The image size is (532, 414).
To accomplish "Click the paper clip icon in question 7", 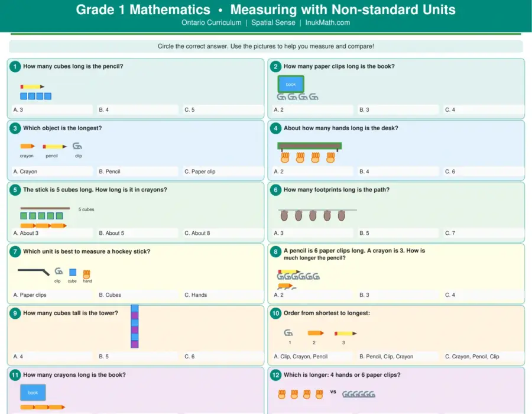I will 59,271.
